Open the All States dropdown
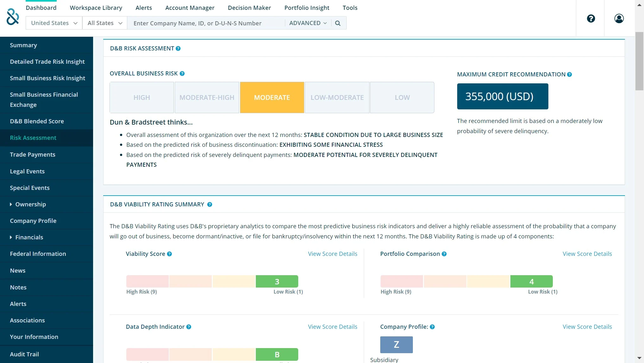This screenshot has height=363, width=644. (x=105, y=23)
